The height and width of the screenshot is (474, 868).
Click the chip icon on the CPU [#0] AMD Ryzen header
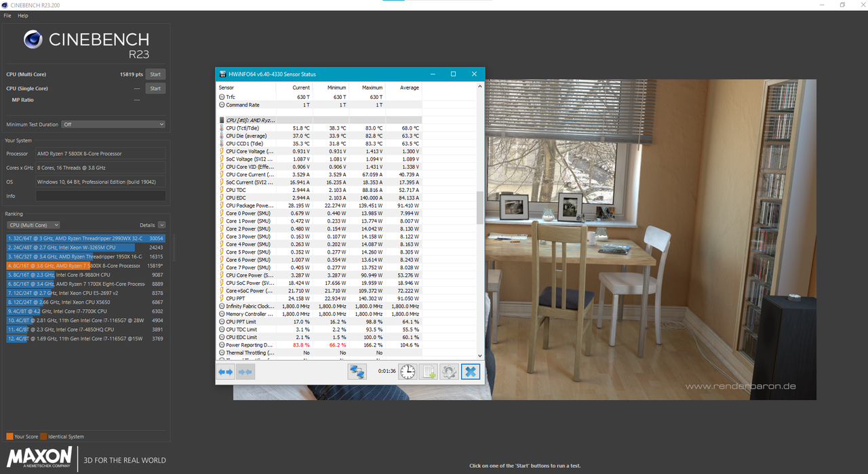(x=222, y=120)
